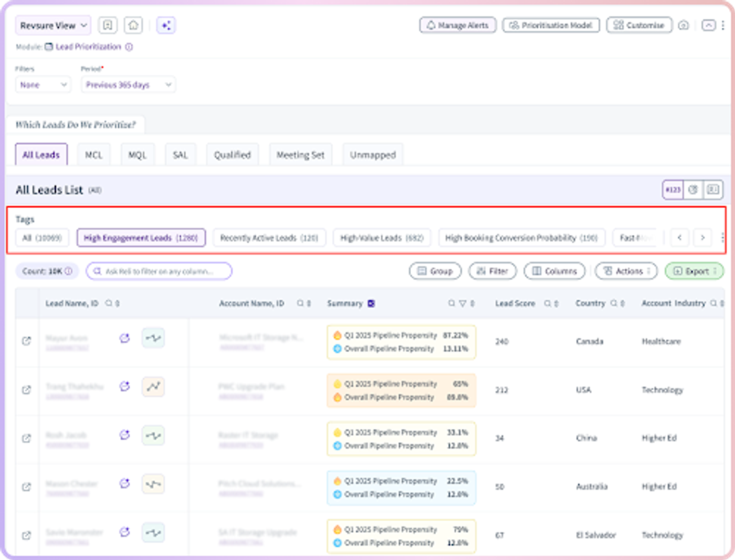Open the activity pulse icon in Canada row
735x560 pixels.
coord(153,338)
